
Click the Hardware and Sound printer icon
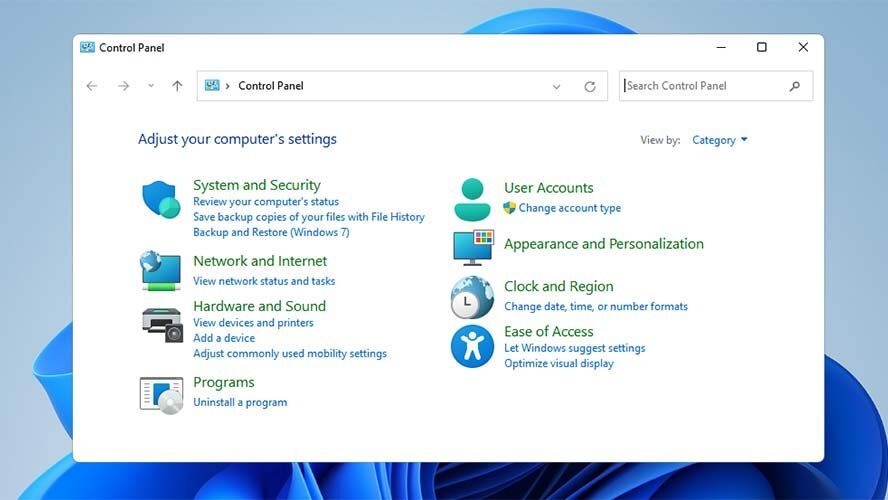pos(160,323)
